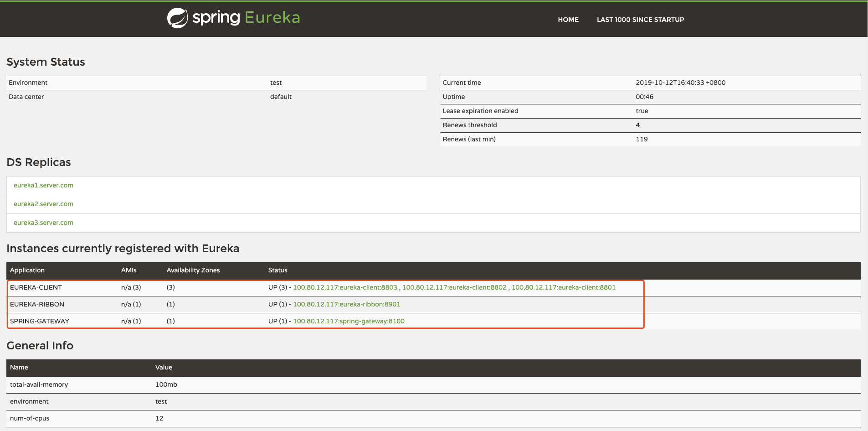Select the Lease expiration enabled label
The width and height of the screenshot is (868, 431).
[x=480, y=111]
